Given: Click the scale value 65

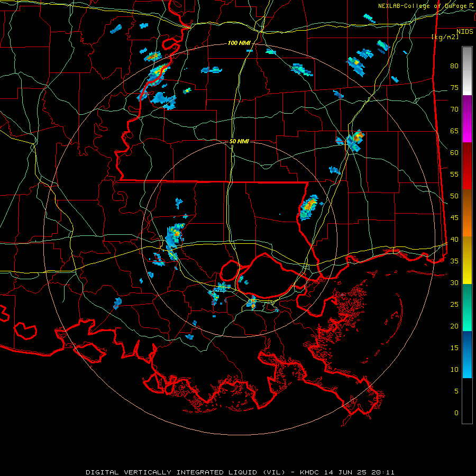Looking at the screenshot, I should click(454, 131).
